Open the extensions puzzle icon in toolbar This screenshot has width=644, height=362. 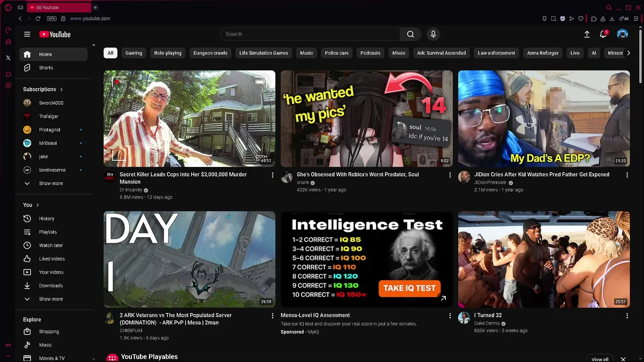(x=594, y=19)
